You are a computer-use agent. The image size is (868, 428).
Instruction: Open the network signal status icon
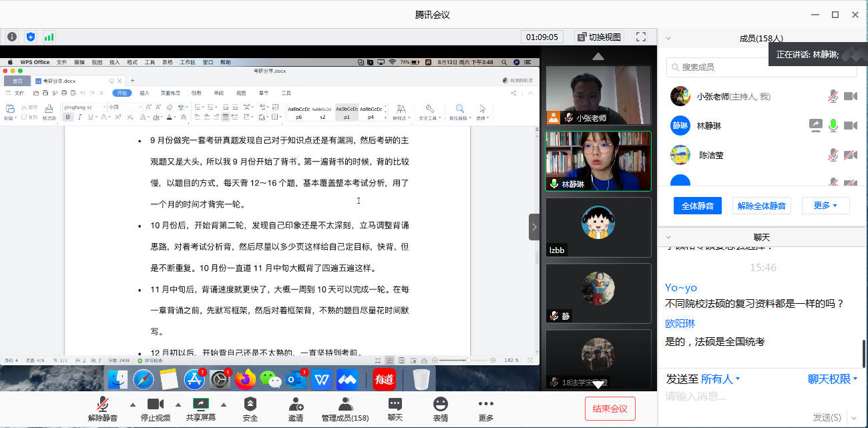pyautogui.click(x=49, y=37)
